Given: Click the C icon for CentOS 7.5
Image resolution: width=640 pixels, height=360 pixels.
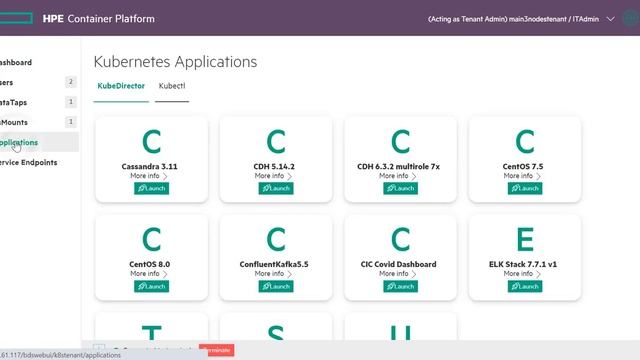Looking at the screenshot, I should (525, 142).
